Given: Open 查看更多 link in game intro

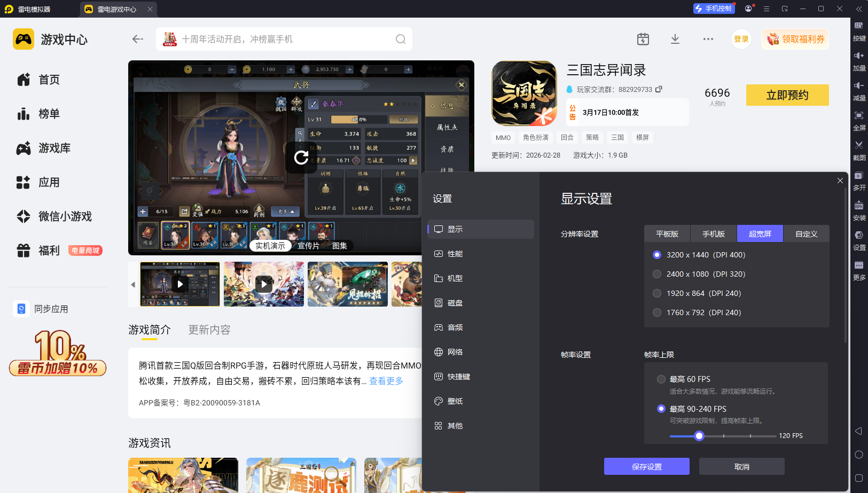Looking at the screenshot, I should (386, 381).
